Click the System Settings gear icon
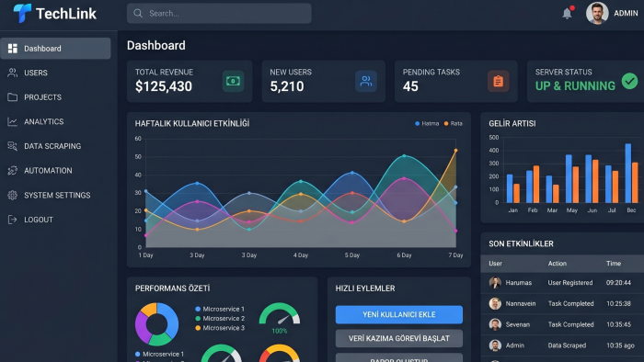The width and height of the screenshot is (644, 362). (x=13, y=195)
